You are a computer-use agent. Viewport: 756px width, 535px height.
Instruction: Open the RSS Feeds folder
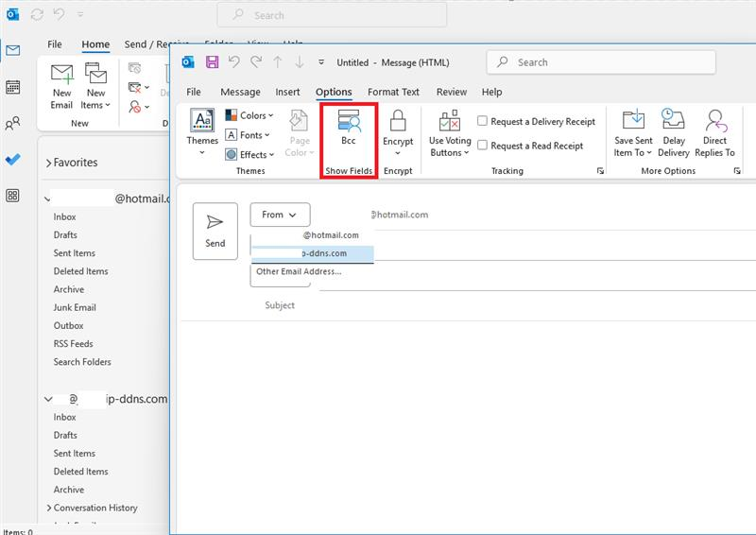[x=74, y=343]
